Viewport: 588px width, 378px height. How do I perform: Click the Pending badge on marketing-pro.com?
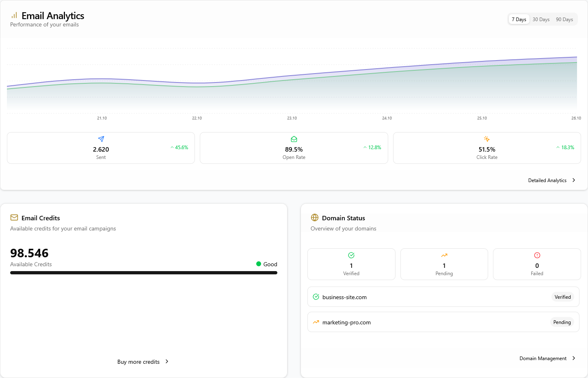click(562, 322)
